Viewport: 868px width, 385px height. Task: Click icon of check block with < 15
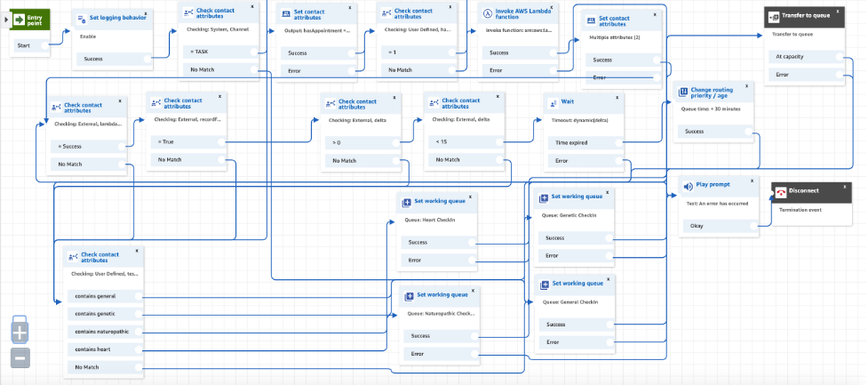(434, 103)
